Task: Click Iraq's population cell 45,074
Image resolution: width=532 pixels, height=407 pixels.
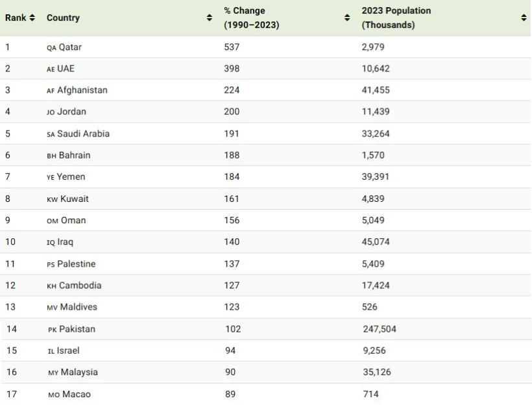Action: point(376,241)
